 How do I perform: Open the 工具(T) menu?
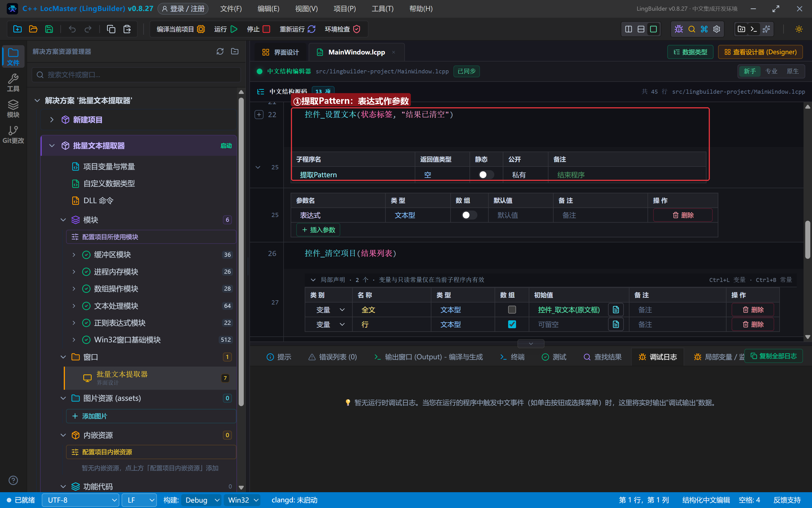pos(382,9)
